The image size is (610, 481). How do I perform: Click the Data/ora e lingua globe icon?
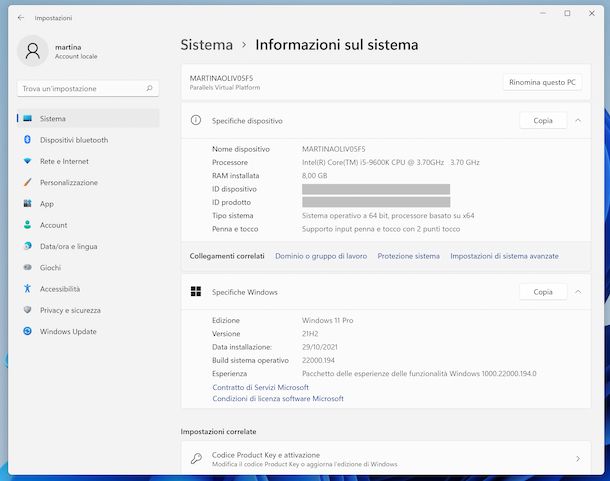click(x=27, y=246)
